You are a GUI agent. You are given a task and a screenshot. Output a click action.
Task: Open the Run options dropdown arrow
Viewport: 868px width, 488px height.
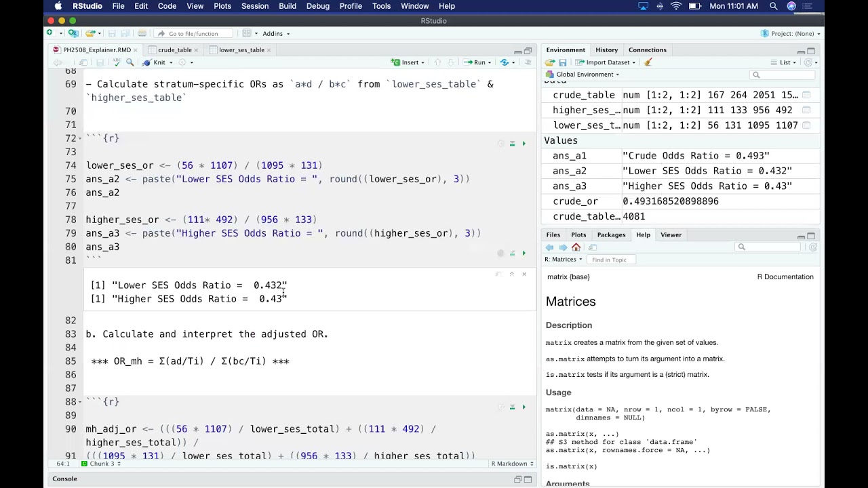pyautogui.click(x=491, y=62)
